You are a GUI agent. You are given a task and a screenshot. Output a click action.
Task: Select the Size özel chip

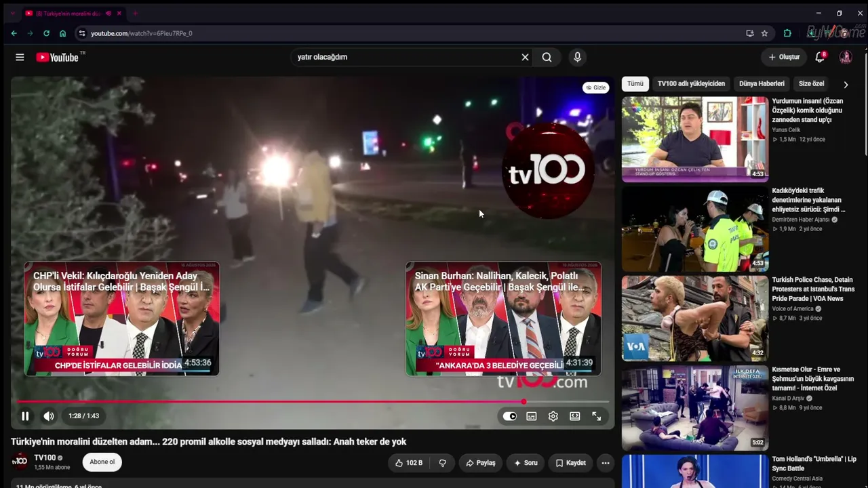(811, 84)
